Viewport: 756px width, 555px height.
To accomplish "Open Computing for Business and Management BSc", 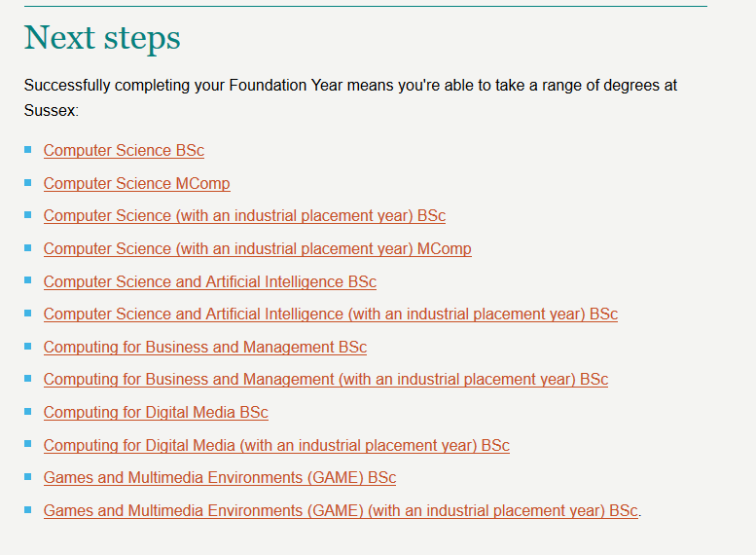I will [204, 348].
